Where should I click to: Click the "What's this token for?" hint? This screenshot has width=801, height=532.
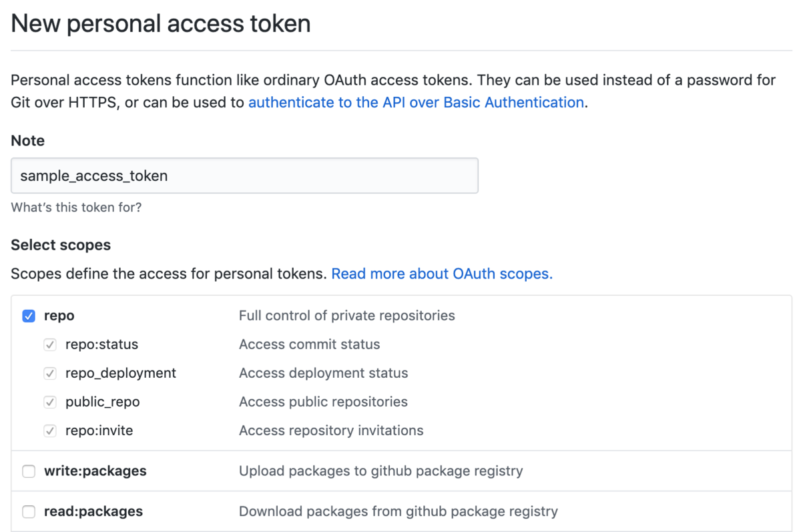[76, 208]
